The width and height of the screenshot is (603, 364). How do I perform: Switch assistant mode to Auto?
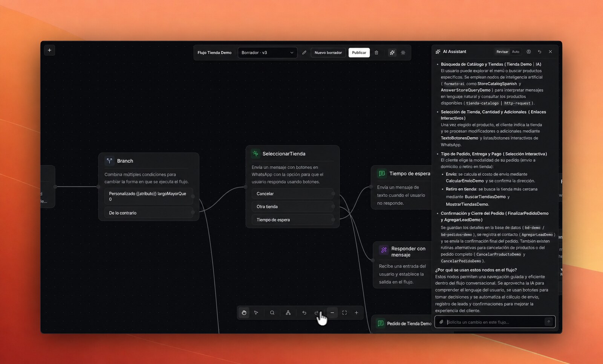(x=516, y=52)
